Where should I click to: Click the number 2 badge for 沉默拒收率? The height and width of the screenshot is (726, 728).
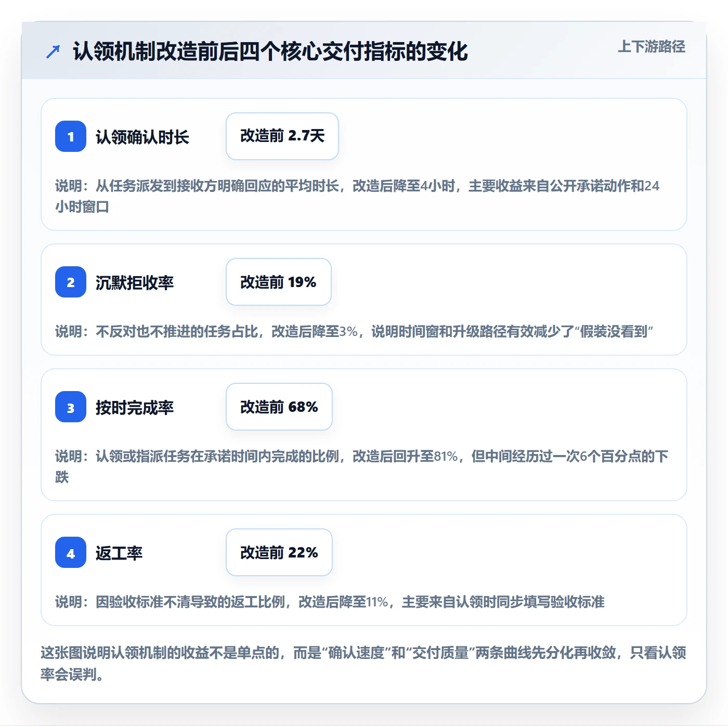(x=71, y=282)
